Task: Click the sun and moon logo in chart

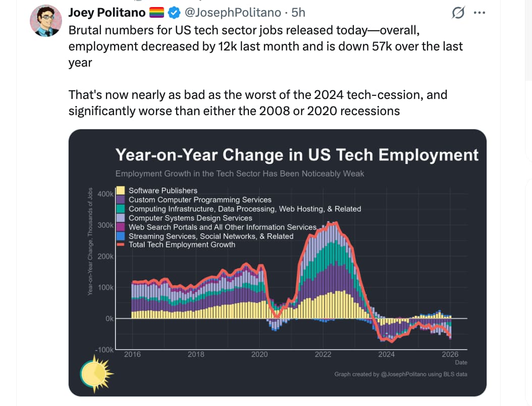Action: click(96, 373)
